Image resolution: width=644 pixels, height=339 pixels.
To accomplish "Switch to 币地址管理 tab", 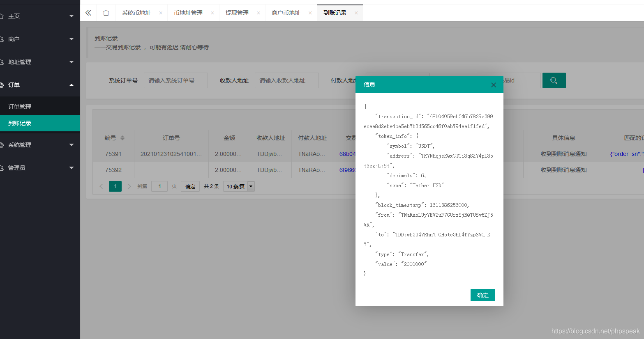I will coord(188,13).
